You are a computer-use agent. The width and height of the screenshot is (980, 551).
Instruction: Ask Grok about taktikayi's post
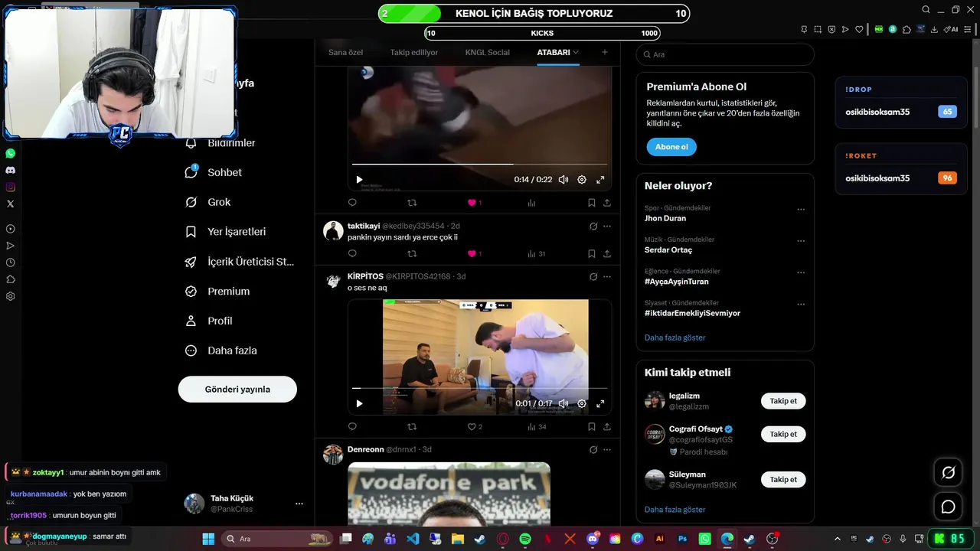click(593, 227)
